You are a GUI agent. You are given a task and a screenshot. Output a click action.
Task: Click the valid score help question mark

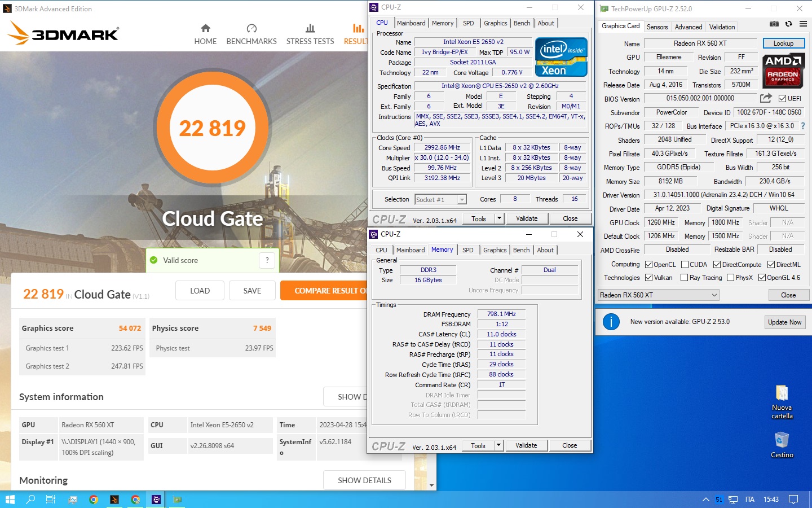coord(267,260)
